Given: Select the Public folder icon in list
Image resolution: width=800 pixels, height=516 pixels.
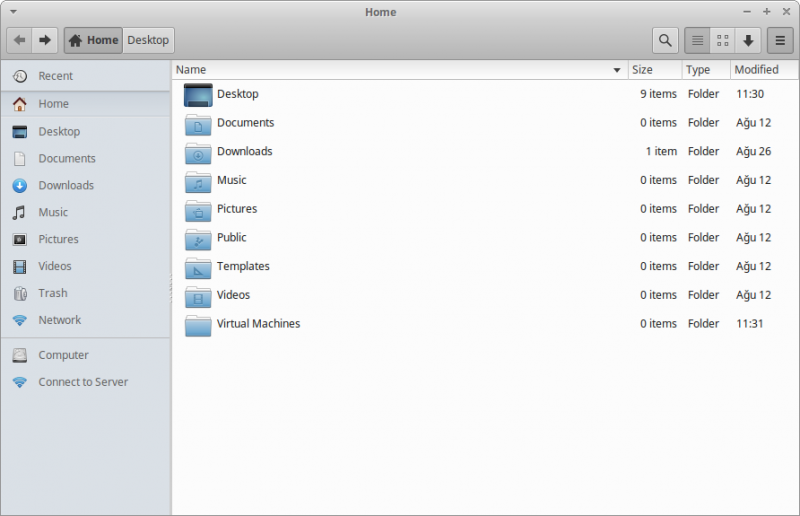Looking at the screenshot, I should pos(198,238).
